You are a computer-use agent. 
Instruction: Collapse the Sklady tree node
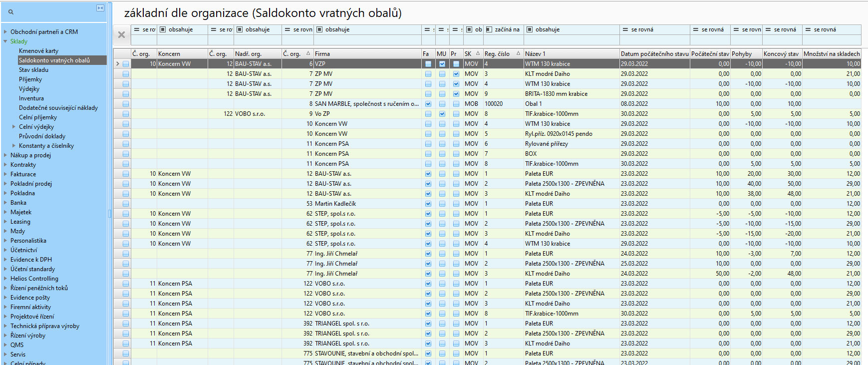pos(5,41)
